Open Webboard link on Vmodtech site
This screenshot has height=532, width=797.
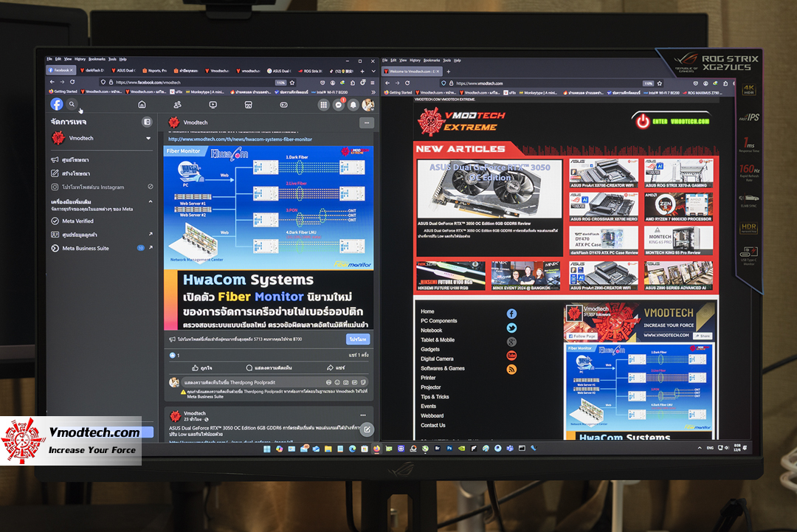[x=432, y=415]
